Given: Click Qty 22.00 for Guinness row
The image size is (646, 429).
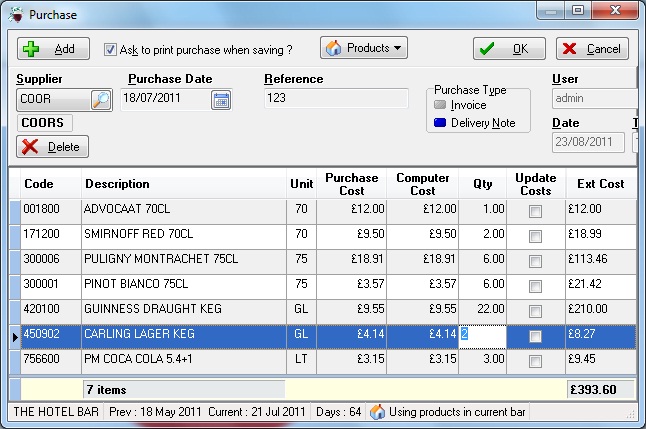Looking at the screenshot, I should (x=482, y=312).
